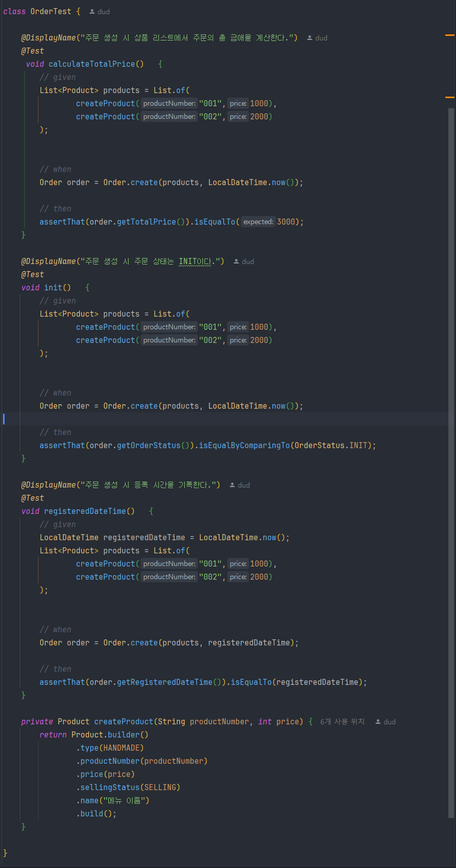
Task: Click the getOrderStatus() call
Action: (x=153, y=446)
